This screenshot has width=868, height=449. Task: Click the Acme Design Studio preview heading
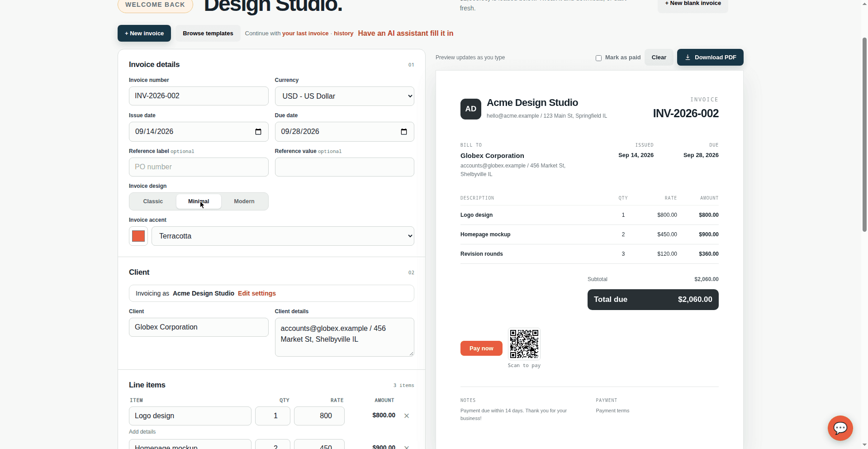(x=532, y=103)
